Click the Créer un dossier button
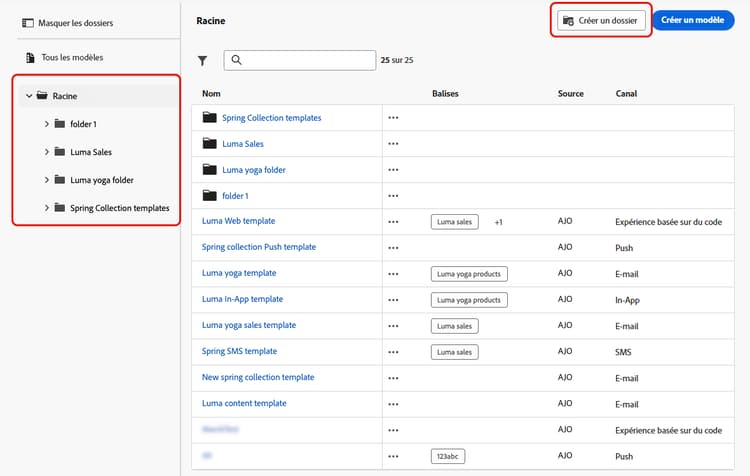Image resolution: width=750 pixels, height=476 pixels. (602, 20)
